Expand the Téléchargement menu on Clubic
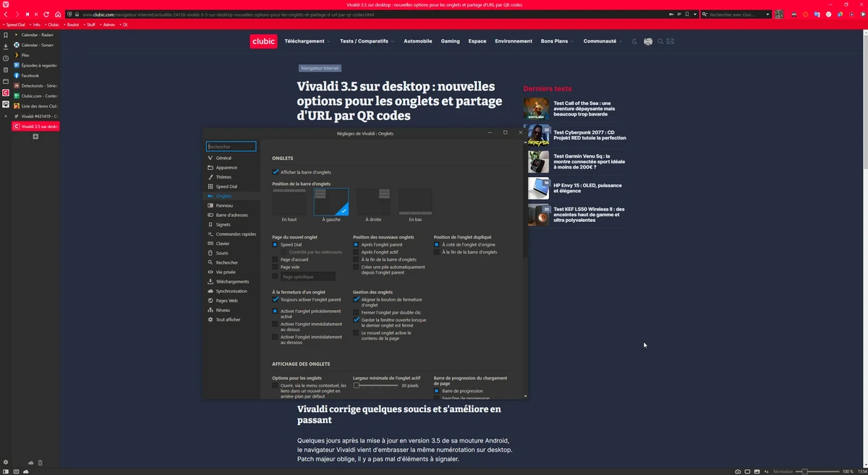This screenshot has height=475, width=868. coord(307,41)
